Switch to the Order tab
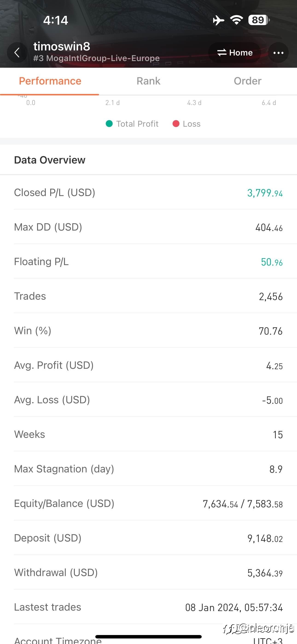Screen dimensions: 297x644 click(247, 81)
